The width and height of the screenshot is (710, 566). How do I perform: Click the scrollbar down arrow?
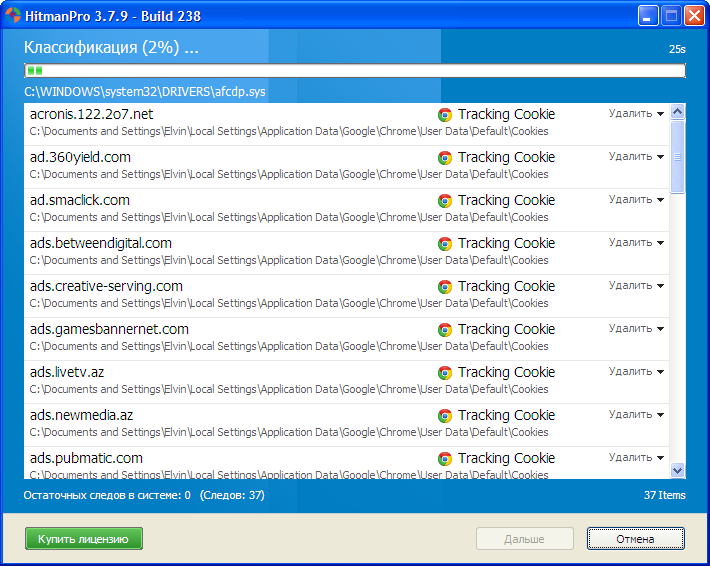pyautogui.click(x=677, y=470)
